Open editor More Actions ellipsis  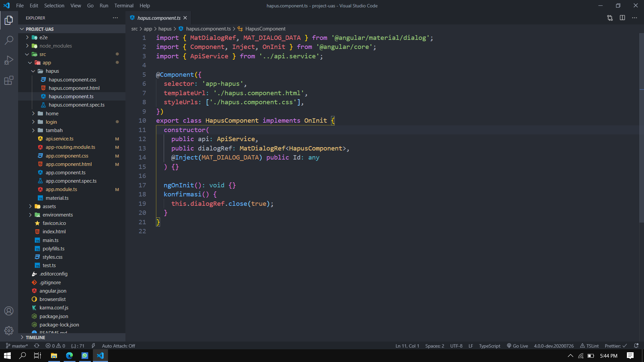634,18
